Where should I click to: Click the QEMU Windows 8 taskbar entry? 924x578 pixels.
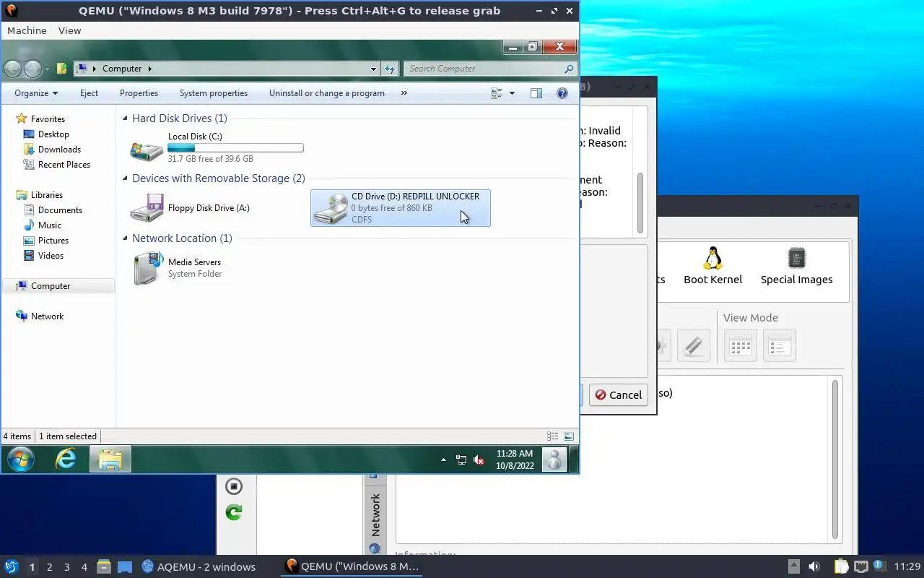pos(352,566)
